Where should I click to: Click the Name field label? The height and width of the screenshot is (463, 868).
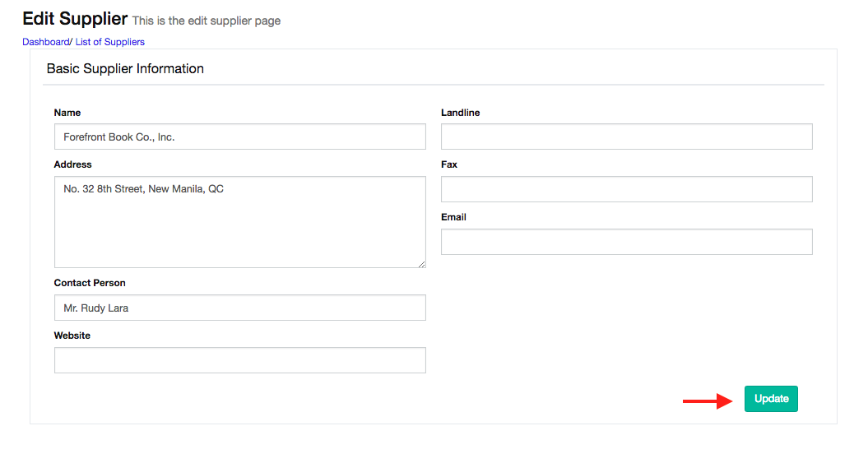[x=67, y=113]
